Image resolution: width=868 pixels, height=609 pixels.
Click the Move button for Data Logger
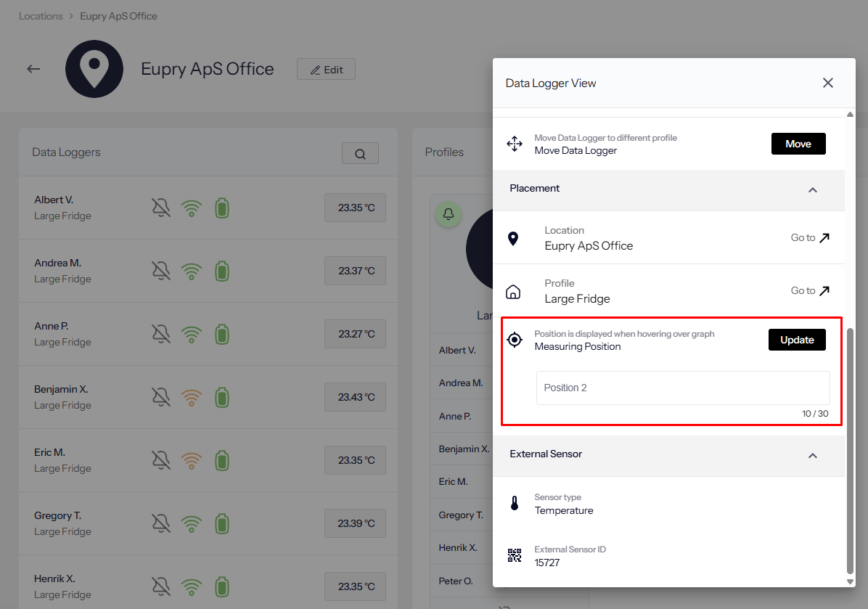(x=798, y=144)
